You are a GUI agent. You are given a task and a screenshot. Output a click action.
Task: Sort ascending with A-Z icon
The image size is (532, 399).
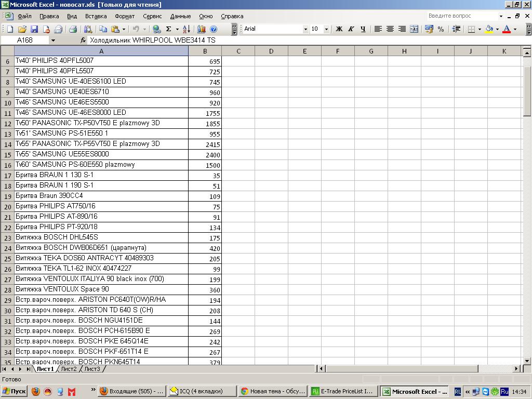pyautogui.click(x=187, y=29)
